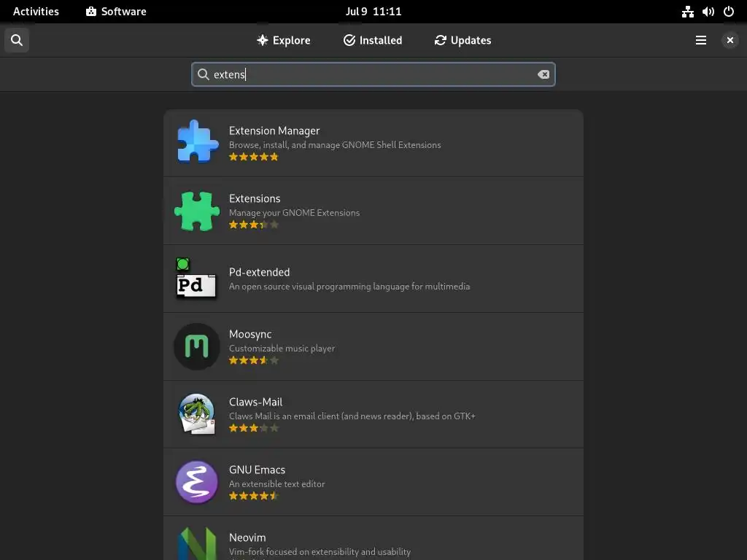
Task: Switch to the Installed tab
Action: [x=373, y=41]
